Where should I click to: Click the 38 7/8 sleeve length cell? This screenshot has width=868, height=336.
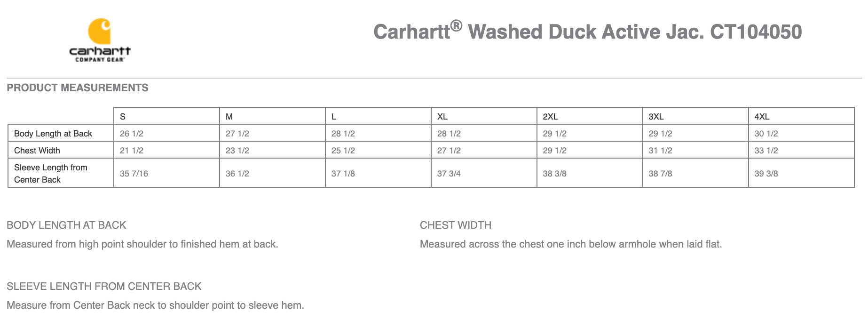point(661,174)
